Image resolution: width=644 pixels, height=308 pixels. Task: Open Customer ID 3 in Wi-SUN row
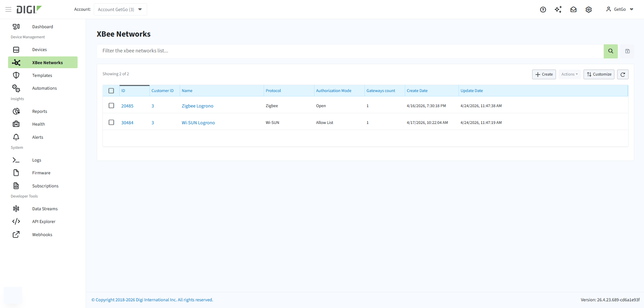click(x=153, y=123)
